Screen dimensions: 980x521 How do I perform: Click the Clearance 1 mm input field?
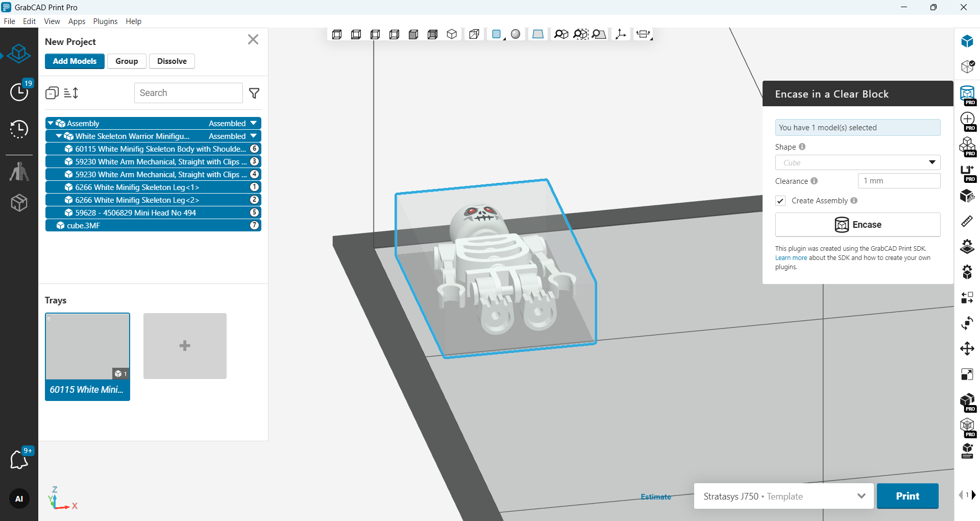[x=899, y=181]
